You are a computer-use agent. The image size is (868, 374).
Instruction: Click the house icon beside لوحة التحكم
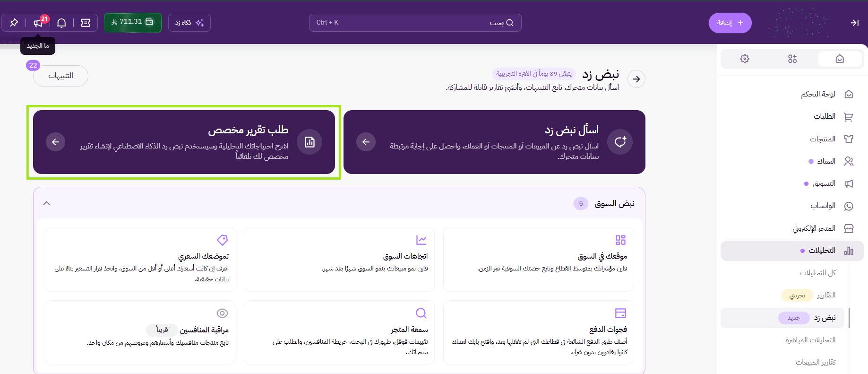tap(849, 94)
